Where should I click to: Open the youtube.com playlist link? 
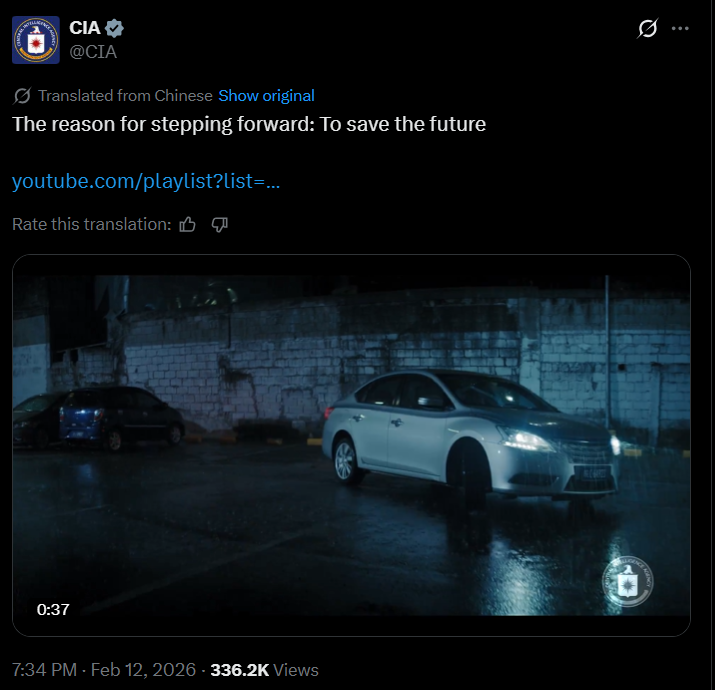point(145,182)
